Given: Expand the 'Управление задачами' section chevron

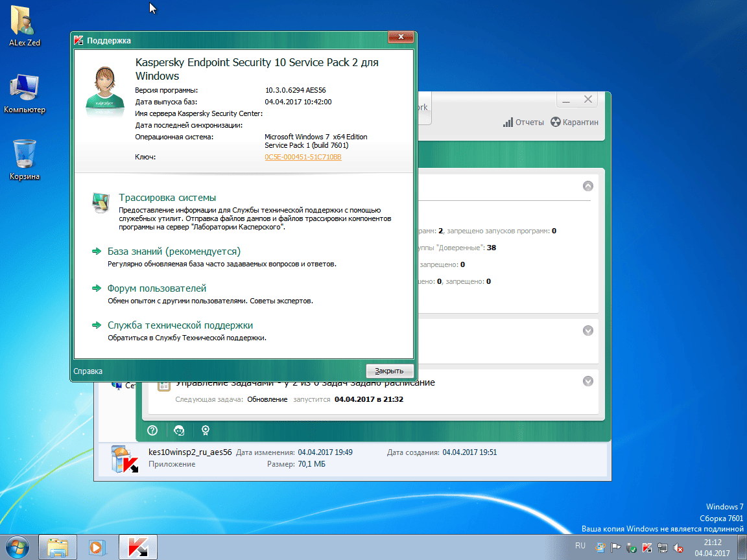Looking at the screenshot, I should [x=588, y=381].
